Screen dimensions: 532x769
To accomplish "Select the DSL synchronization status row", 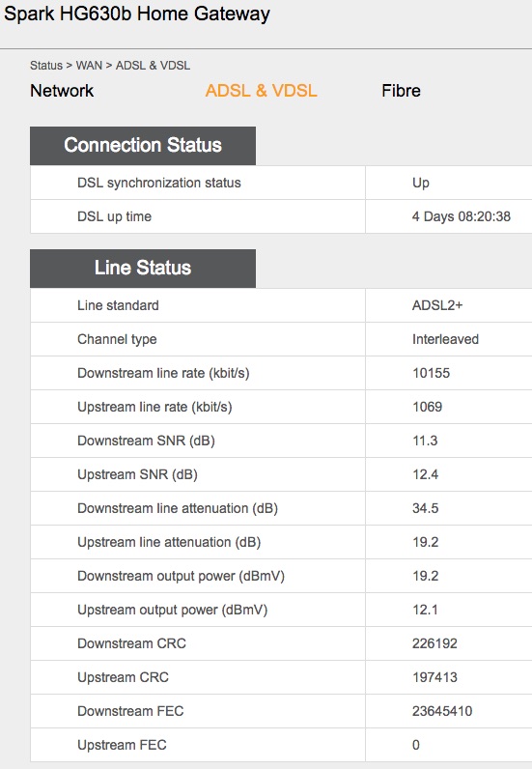I will 281,183.
